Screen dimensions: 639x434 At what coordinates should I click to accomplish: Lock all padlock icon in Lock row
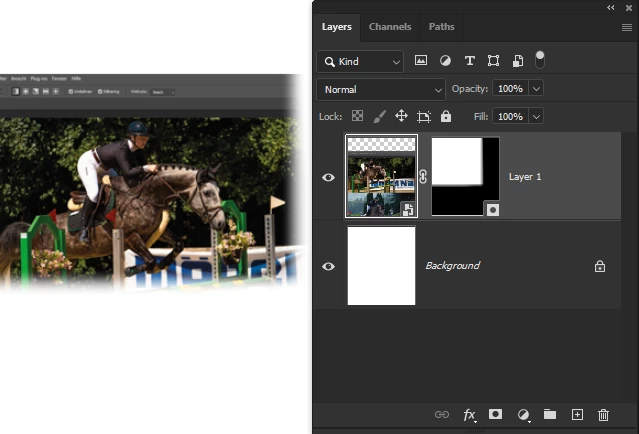(446, 116)
